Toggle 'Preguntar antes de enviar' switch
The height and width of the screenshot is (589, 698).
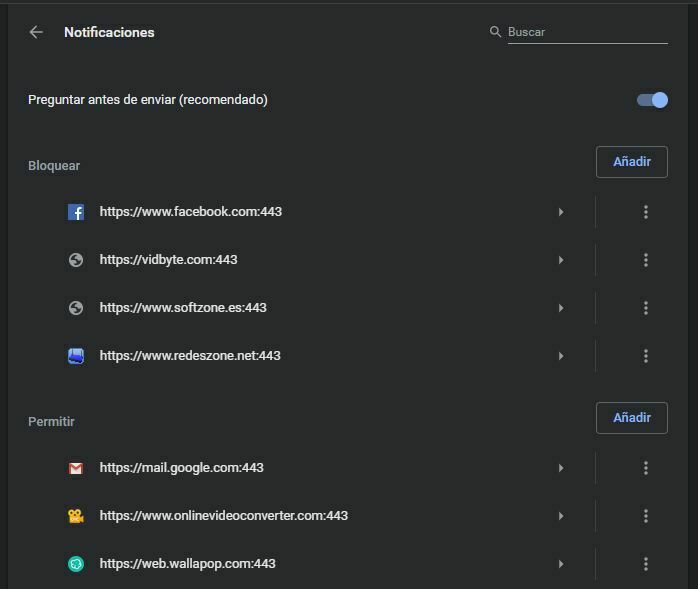click(652, 100)
